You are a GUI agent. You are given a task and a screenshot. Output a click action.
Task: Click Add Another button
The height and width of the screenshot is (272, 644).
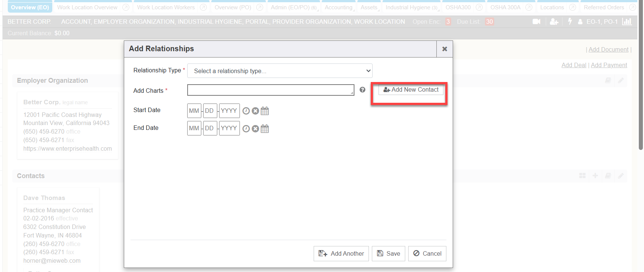tap(341, 253)
